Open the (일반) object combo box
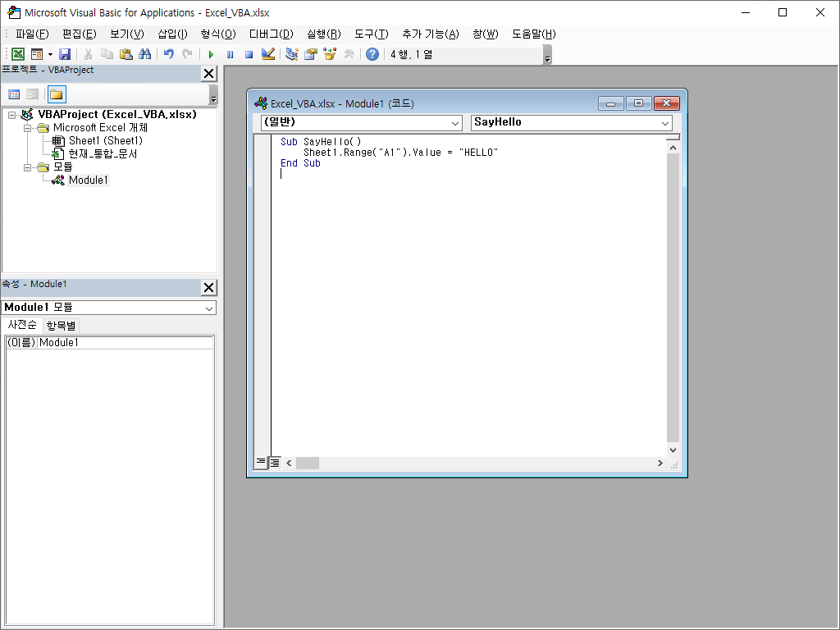The image size is (840, 630). click(x=362, y=123)
